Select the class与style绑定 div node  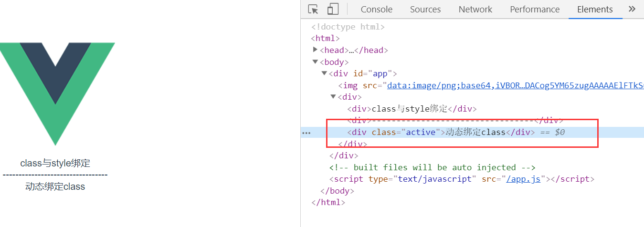(x=412, y=109)
